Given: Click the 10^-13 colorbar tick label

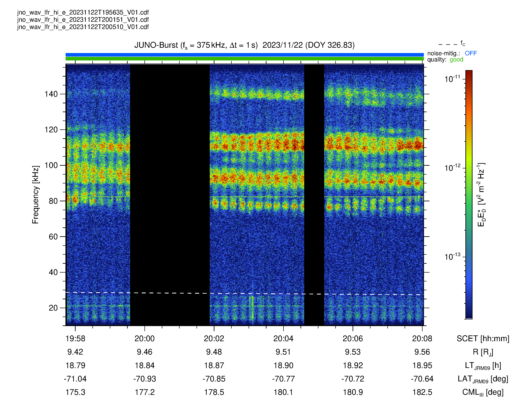Looking at the screenshot, I should [x=452, y=256].
